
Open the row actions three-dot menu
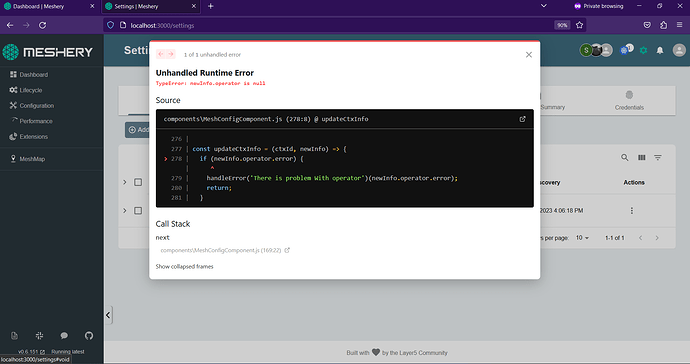tap(632, 210)
